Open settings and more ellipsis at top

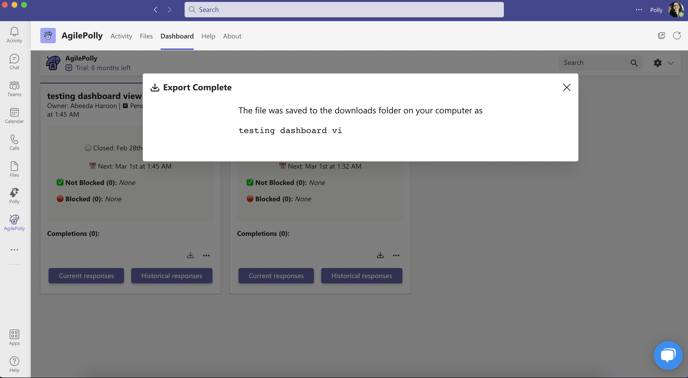pyautogui.click(x=639, y=9)
